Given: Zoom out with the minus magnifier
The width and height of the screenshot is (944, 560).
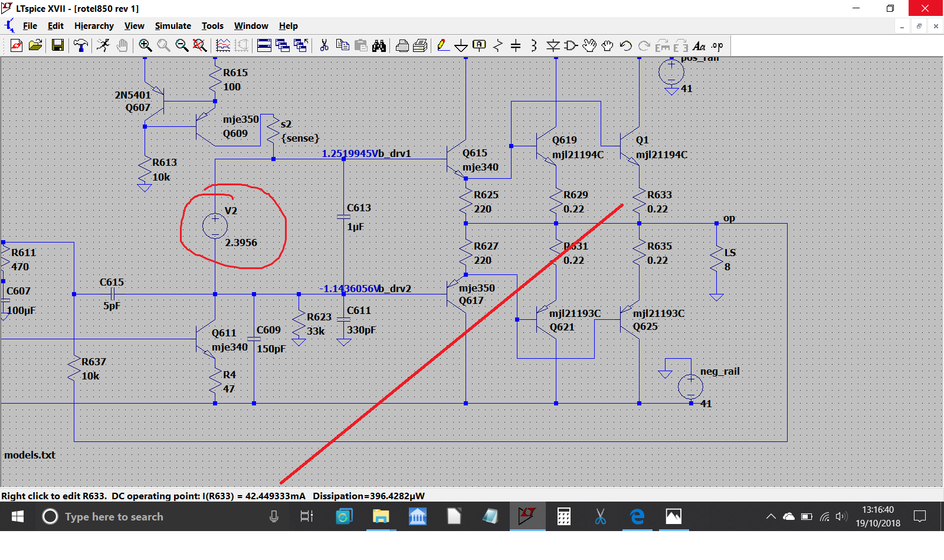Looking at the screenshot, I should pos(182,45).
